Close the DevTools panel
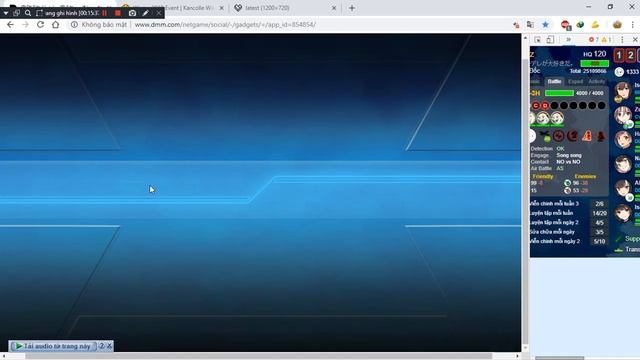Viewport: 640px width, 360px height. tap(635, 40)
